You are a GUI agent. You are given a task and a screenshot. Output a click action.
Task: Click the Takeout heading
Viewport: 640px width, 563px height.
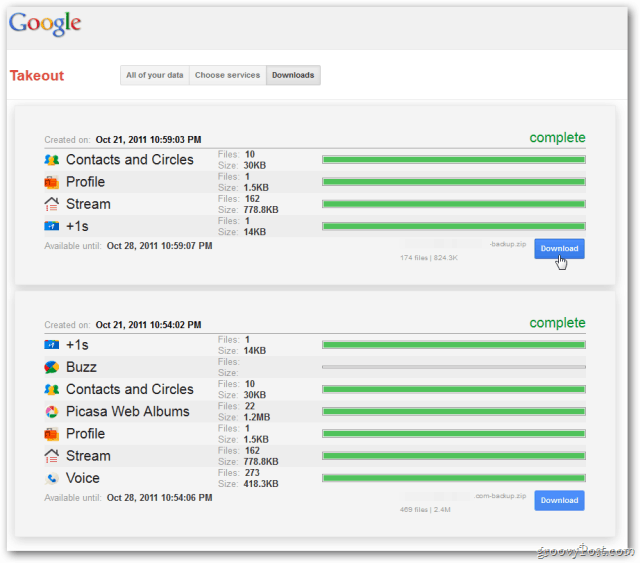click(x=37, y=75)
